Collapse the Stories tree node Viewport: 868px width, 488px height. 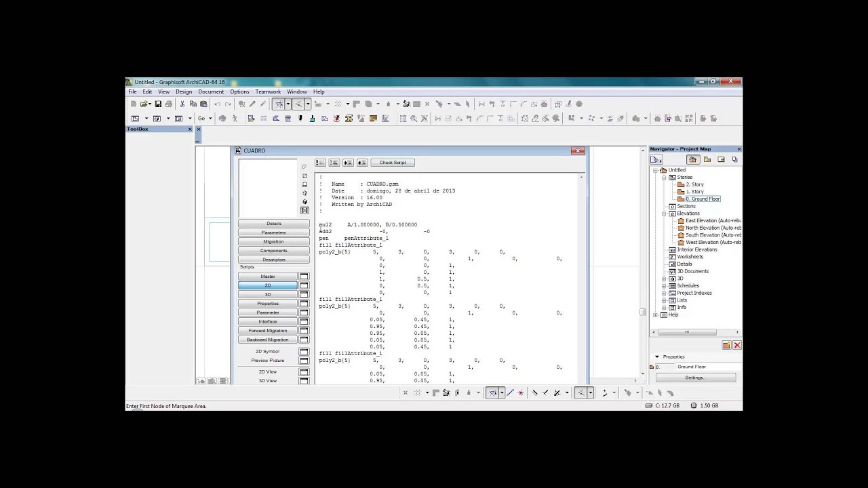coord(665,178)
